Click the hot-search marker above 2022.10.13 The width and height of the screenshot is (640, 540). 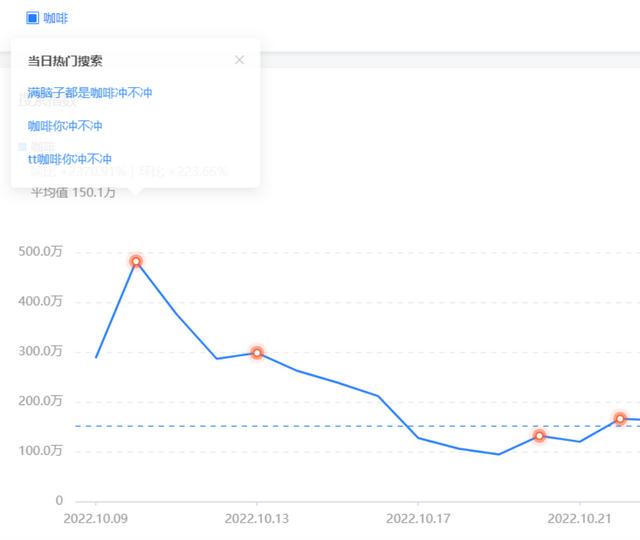tap(257, 353)
